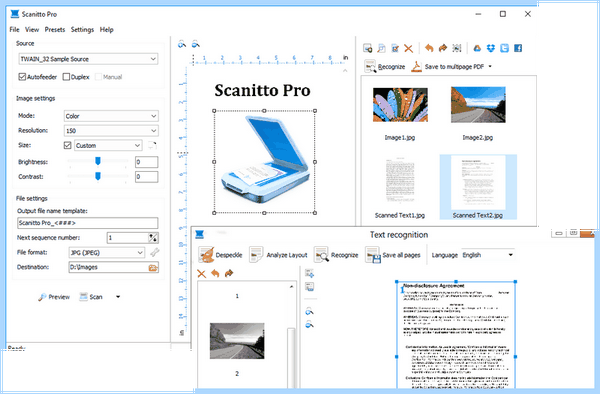Open the File format dropdown showing JPG (JPEG)
600x394 pixels.
click(107, 252)
